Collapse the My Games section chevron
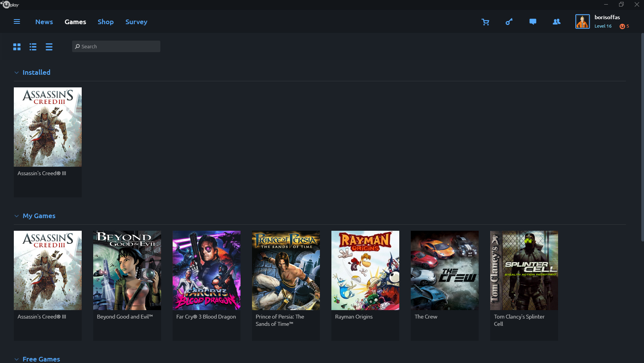Screen dimensions: 644x363 pos(16,216)
